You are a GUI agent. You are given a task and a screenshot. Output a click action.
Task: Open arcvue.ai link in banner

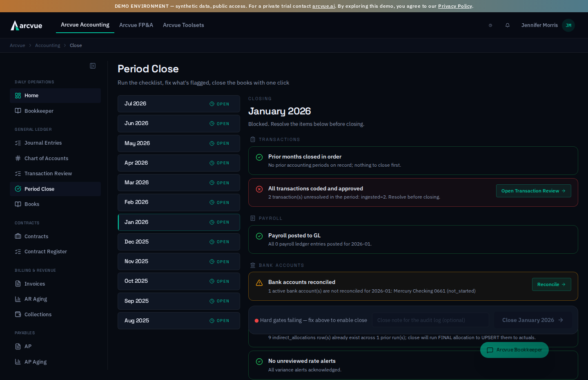tap(323, 6)
